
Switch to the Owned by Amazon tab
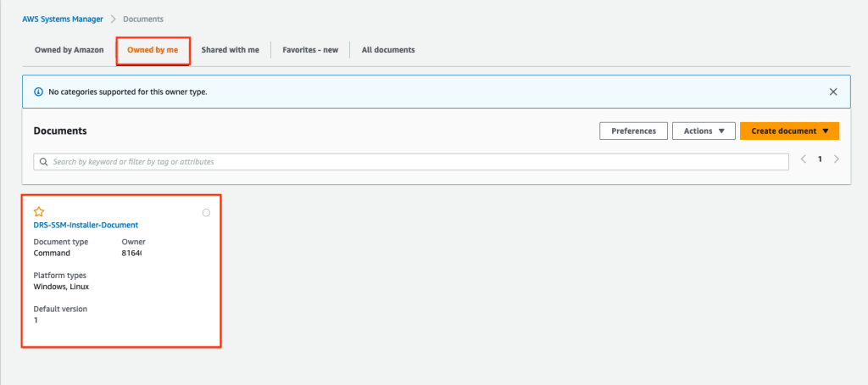(x=70, y=50)
